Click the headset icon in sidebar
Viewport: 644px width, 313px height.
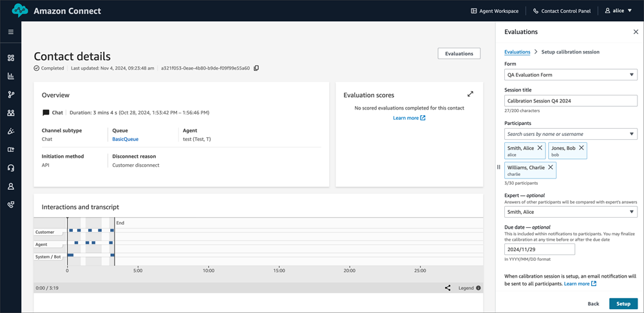click(10, 168)
